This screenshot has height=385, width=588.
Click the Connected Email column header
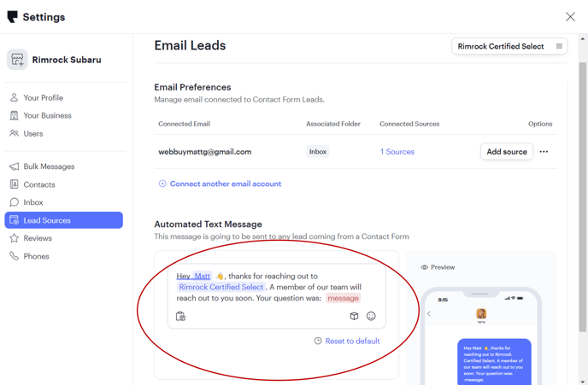tap(184, 124)
